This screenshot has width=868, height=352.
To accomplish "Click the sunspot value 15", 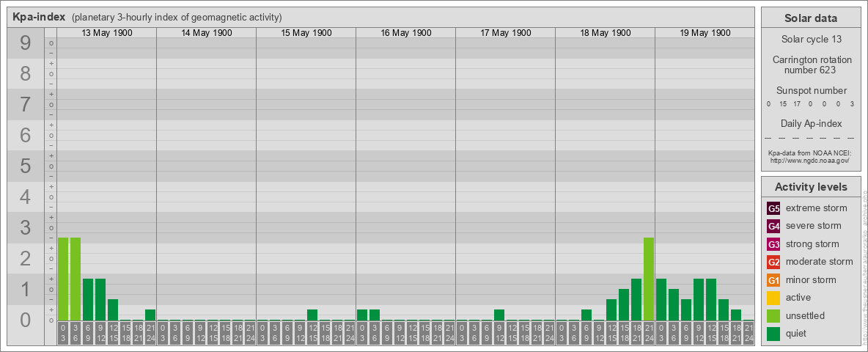I will point(783,104).
